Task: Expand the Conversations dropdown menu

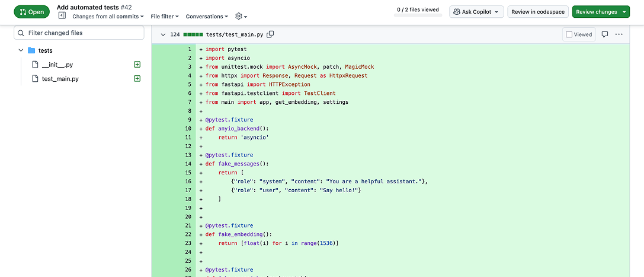Action: click(x=206, y=17)
